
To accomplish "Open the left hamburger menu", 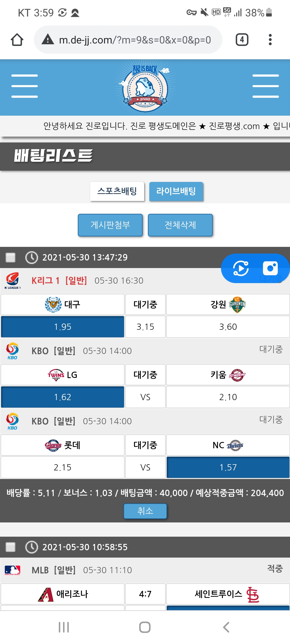I will pos(24,86).
